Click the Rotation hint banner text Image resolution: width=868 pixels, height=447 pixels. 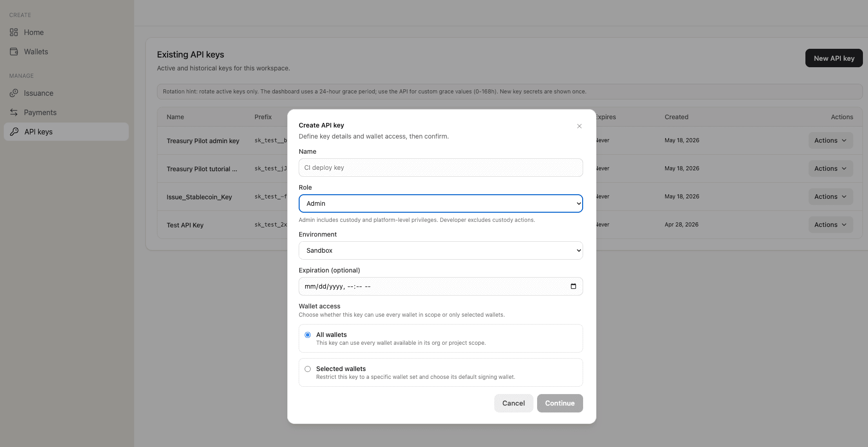[375, 92]
